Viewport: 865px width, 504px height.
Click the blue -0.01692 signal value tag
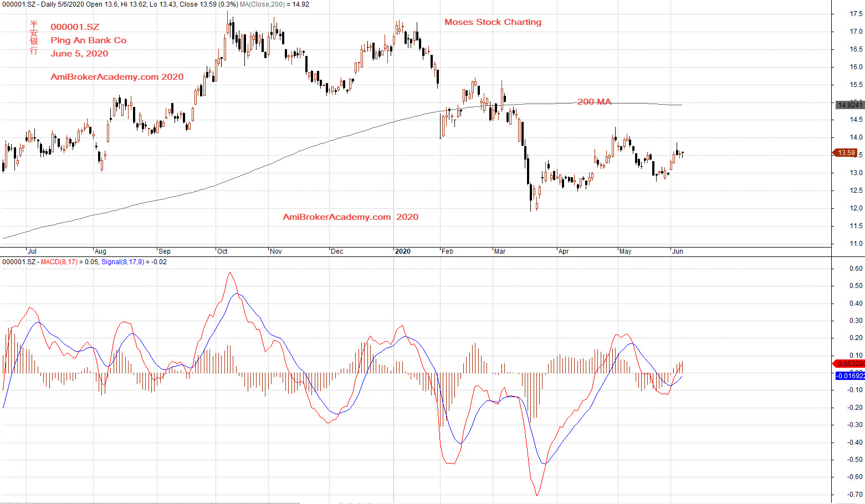coord(850,376)
